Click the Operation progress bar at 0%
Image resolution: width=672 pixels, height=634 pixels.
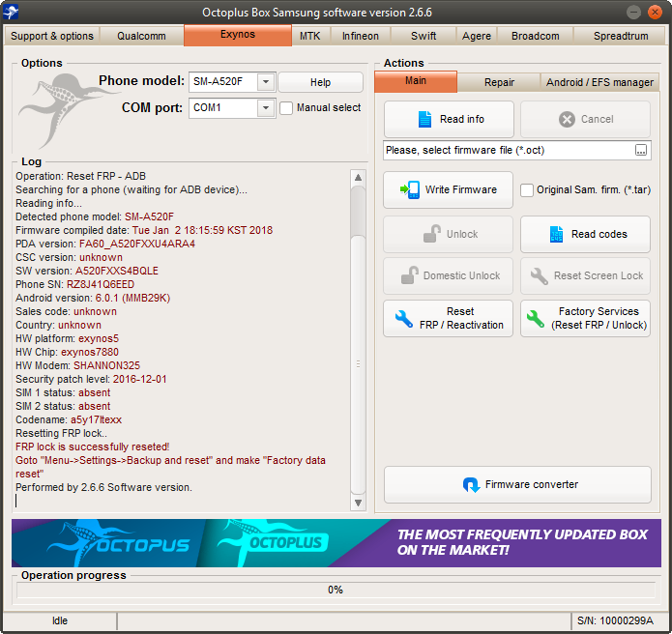[336, 590]
